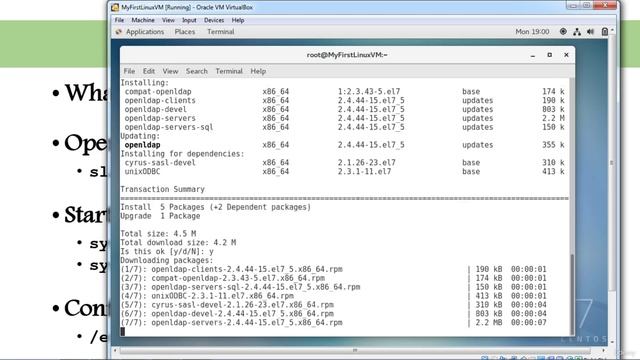640x360 pixels.
Task: Click compat-openldap package name
Action: coord(158,91)
